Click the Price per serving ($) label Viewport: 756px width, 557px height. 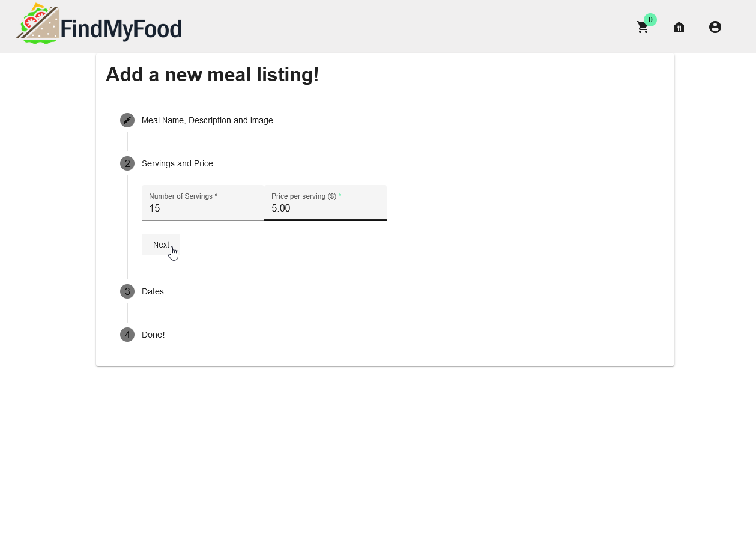coord(304,196)
